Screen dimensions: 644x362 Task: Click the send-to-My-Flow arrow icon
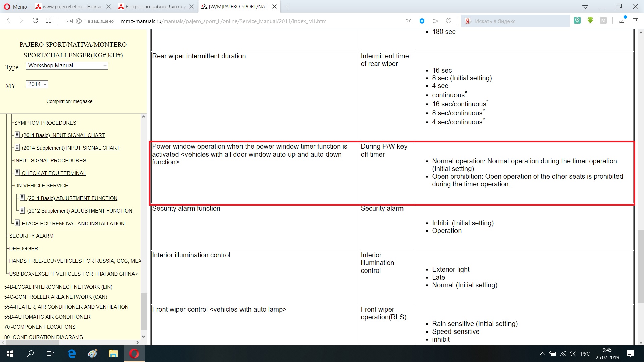(435, 21)
